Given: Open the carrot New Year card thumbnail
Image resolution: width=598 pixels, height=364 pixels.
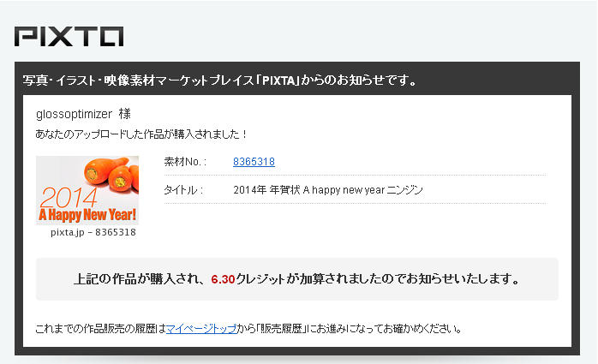Looking at the screenshot, I should [87, 190].
